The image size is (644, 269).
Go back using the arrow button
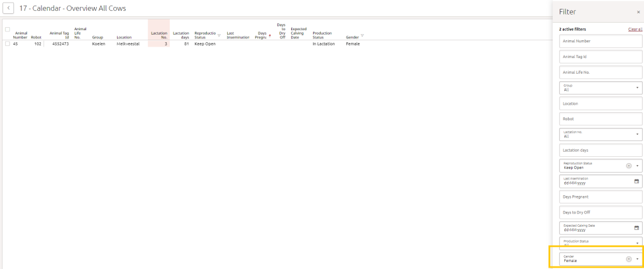[x=8, y=8]
